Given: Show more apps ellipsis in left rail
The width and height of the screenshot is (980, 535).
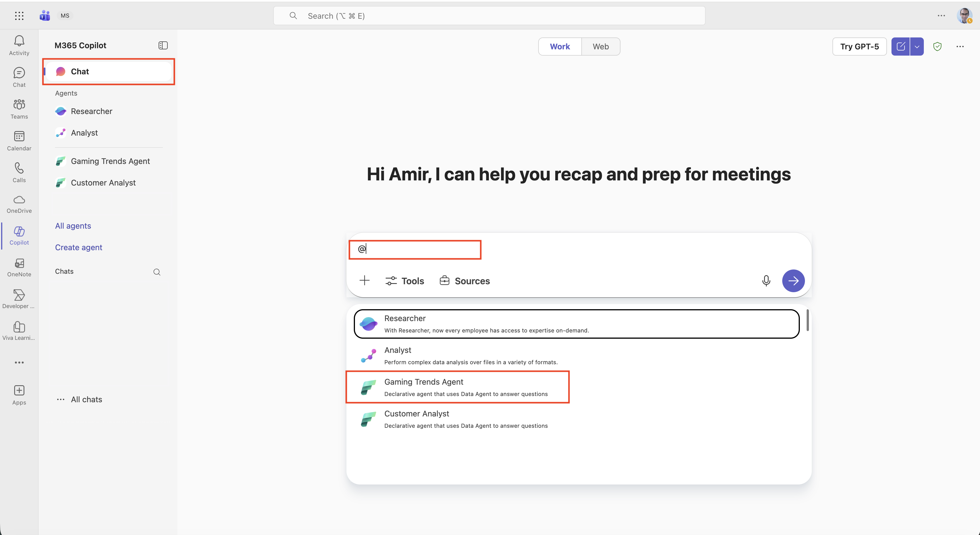Looking at the screenshot, I should [19, 362].
